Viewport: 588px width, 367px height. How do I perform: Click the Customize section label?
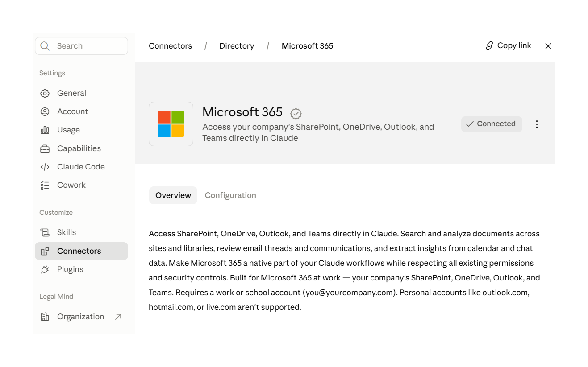(x=56, y=213)
